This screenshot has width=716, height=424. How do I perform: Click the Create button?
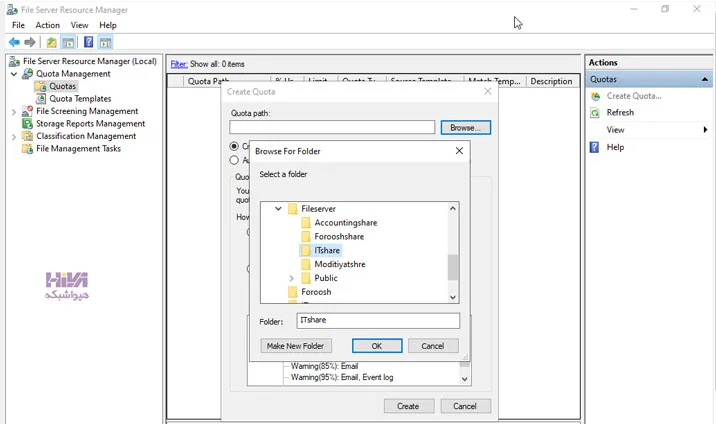click(408, 406)
